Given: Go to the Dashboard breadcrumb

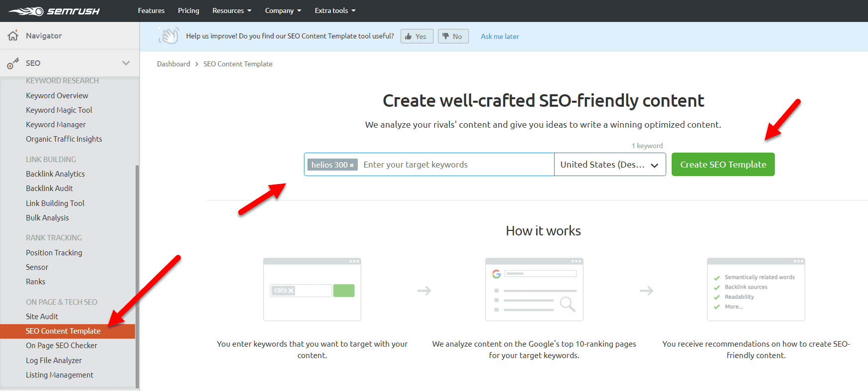Looking at the screenshot, I should click(173, 64).
